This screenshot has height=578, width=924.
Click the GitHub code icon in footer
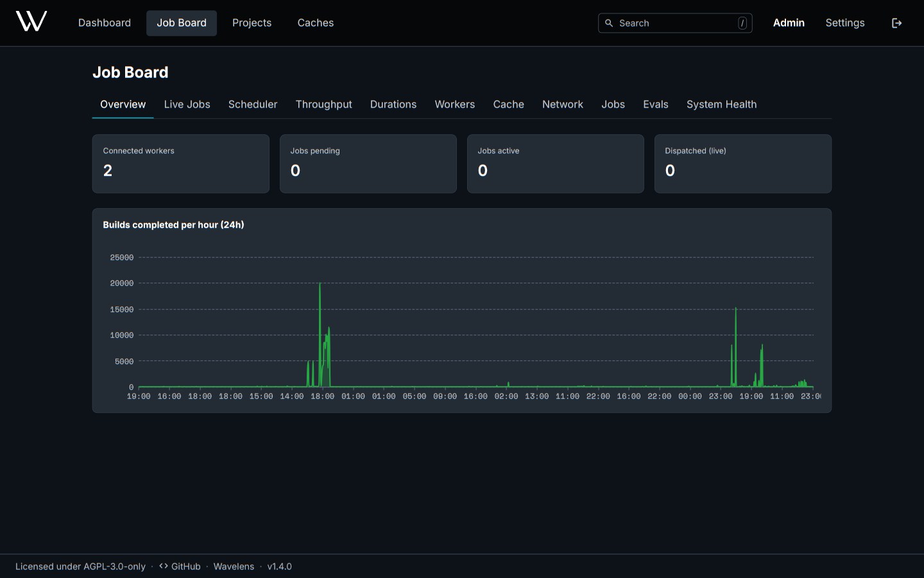pos(164,566)
